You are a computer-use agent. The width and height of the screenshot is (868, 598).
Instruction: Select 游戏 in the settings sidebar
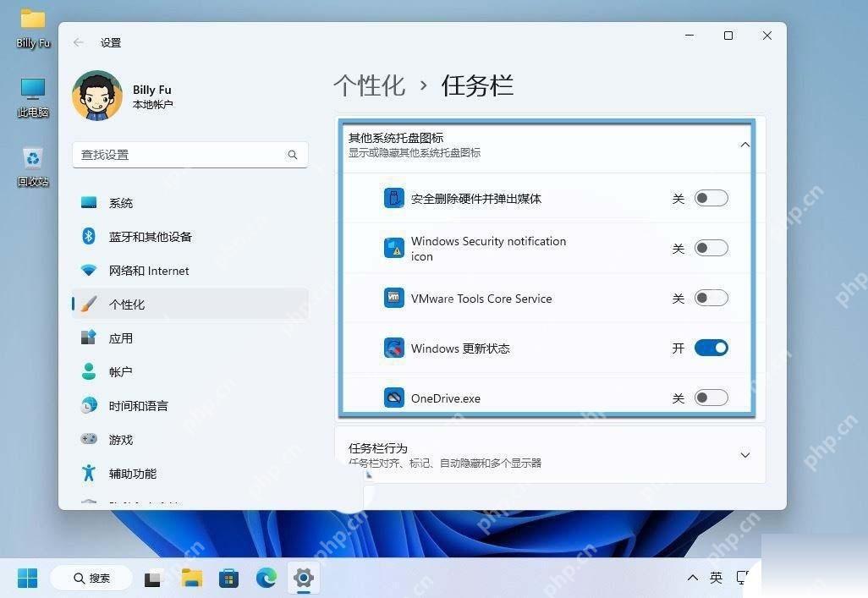pos(190,439)
